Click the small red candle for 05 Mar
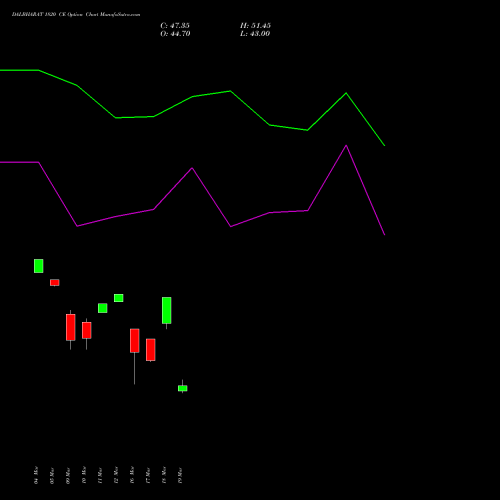 (x=55, y=283)
